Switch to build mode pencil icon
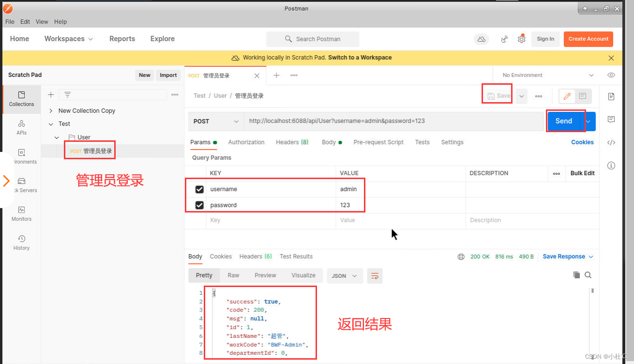Screen dimensions: 634x364 tap(567, 96)
